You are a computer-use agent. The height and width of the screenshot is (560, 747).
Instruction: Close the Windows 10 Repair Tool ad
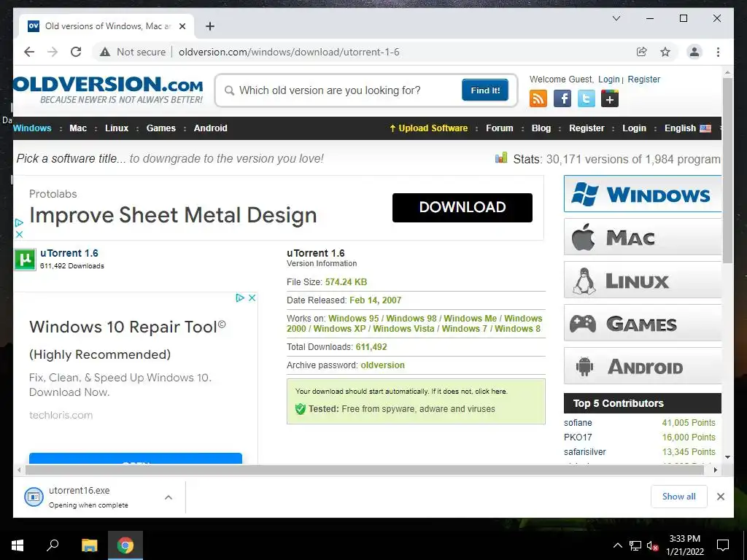252,297
